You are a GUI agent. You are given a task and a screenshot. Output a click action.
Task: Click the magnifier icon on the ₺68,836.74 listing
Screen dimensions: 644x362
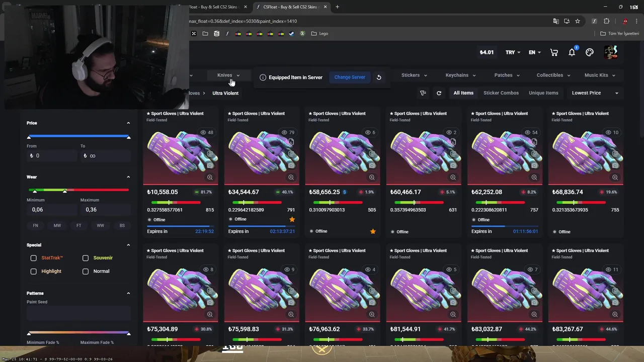pos(615,177)
